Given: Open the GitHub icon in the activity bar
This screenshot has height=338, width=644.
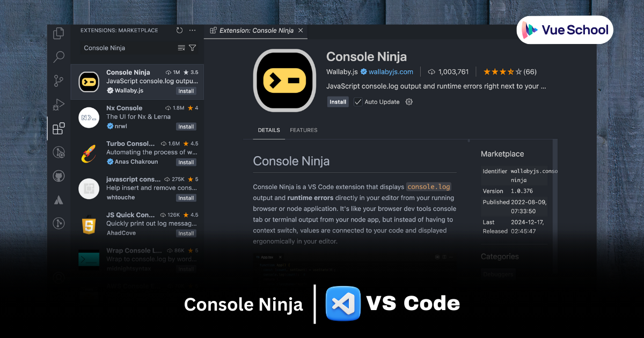Looking at the screenshot, I should coord(59,176).
